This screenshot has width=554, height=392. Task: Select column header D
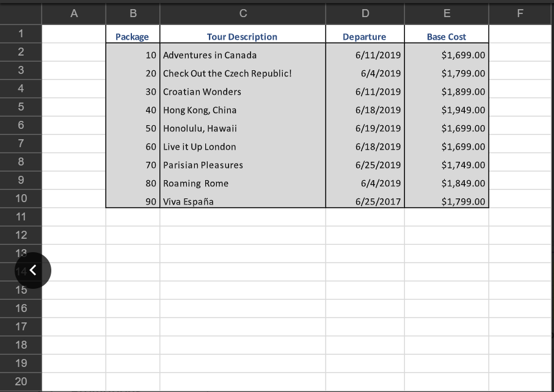(365, 13)
